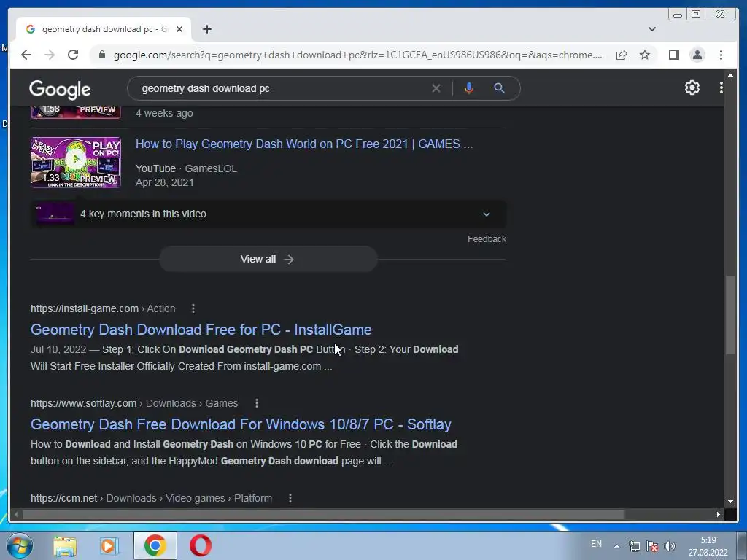The image size is (747, 560).
Task: Switch to Chrome in the taskbar
Action: pos(155,545)
